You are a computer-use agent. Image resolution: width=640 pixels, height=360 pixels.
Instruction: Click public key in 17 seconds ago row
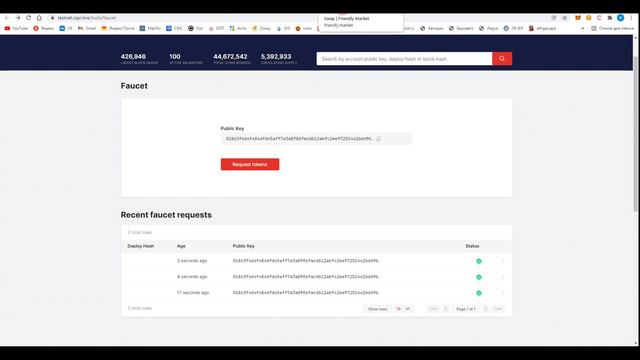(307, 293)
